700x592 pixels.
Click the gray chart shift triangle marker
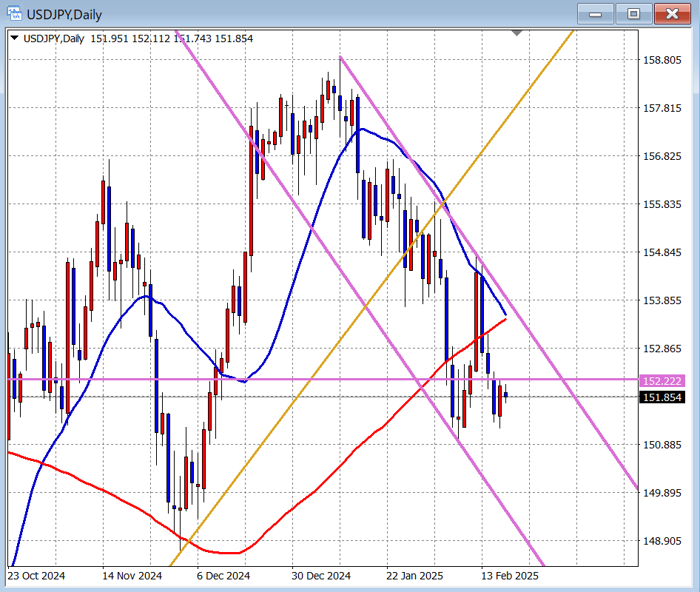[516, 33]
